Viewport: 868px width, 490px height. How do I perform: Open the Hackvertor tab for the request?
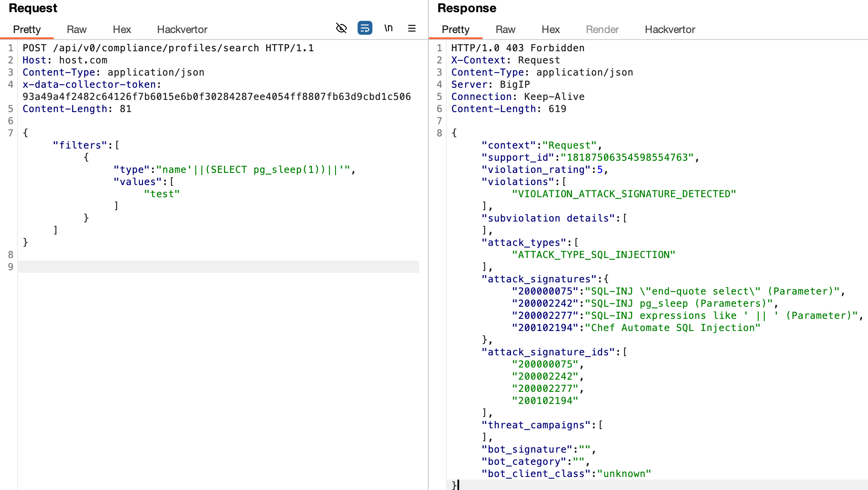click(x=182, y=30)
